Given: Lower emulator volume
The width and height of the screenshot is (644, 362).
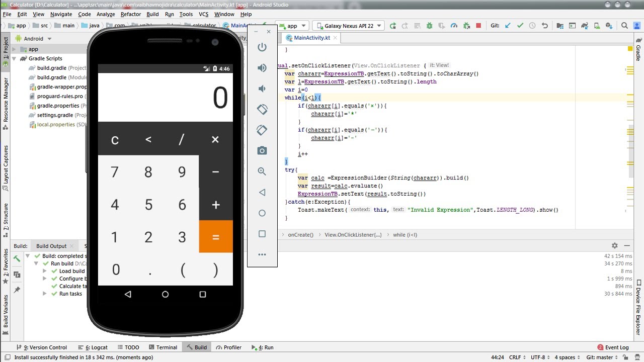Looking at the screenshot, I should [262, 88].
